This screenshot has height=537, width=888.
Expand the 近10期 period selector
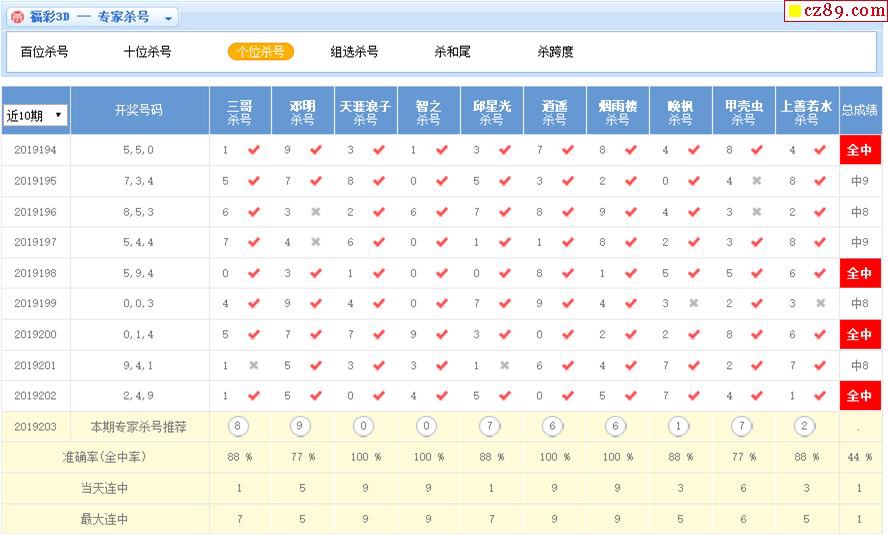click(x=35, y=115)
